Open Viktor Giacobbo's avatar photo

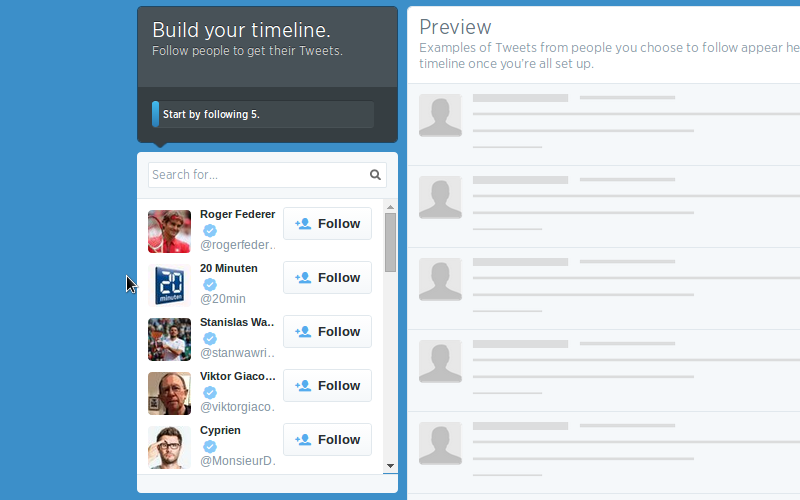pos(169,393)
